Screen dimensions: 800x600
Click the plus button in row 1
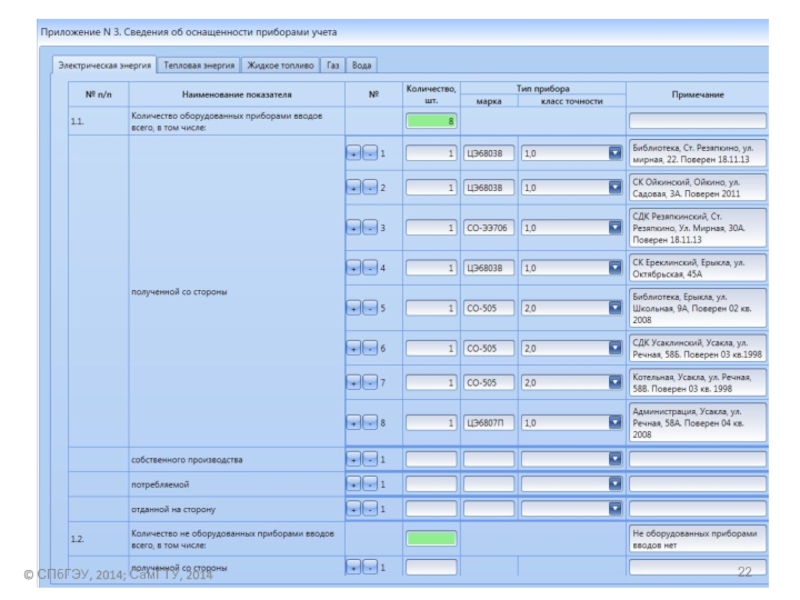click(355, 155)
